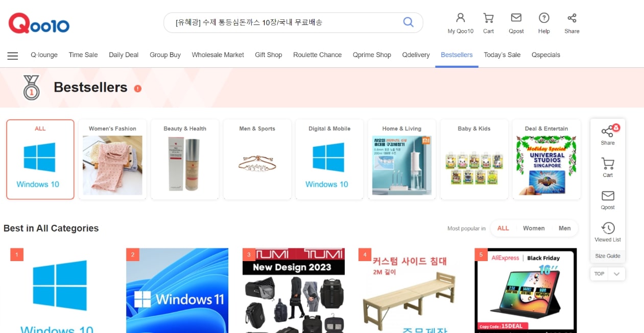This screenshot has width=644, height=333.
Task: Open the Gift Shop page
Action: pos(269,55)
